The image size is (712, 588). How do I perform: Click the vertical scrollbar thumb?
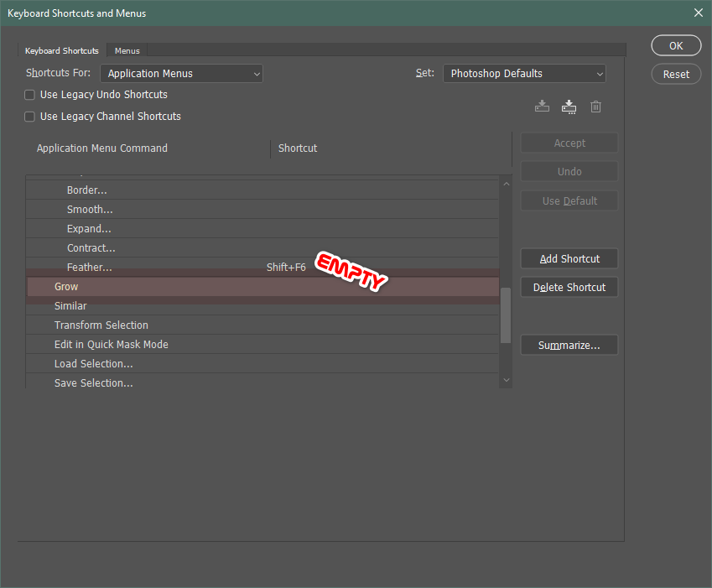coord(505,315)
